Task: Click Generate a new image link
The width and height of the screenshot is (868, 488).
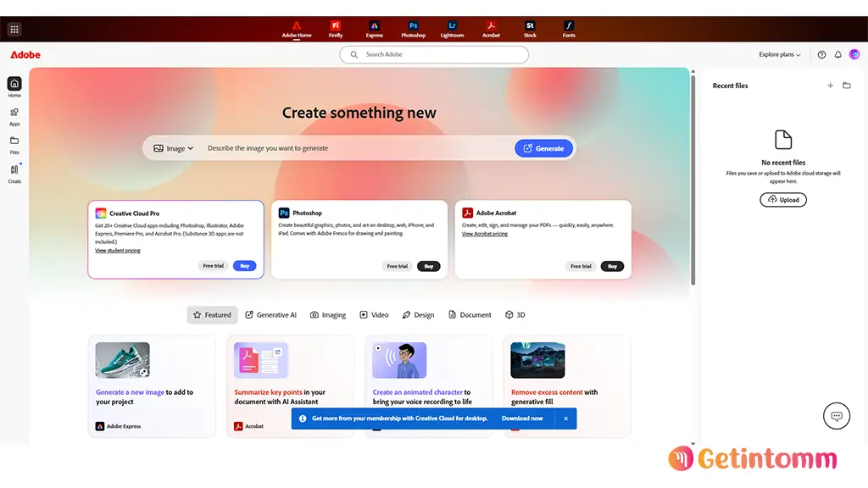Action: tap(130, 392)
